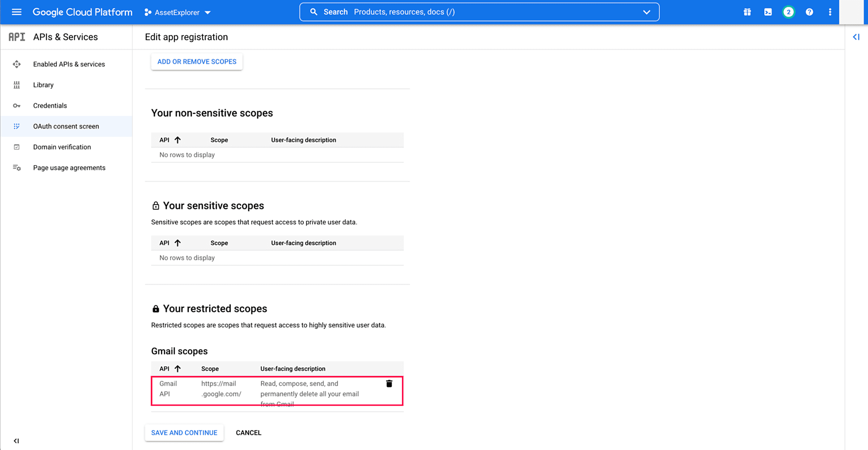Click Add or Remove Scopes button

click(197, 62)
